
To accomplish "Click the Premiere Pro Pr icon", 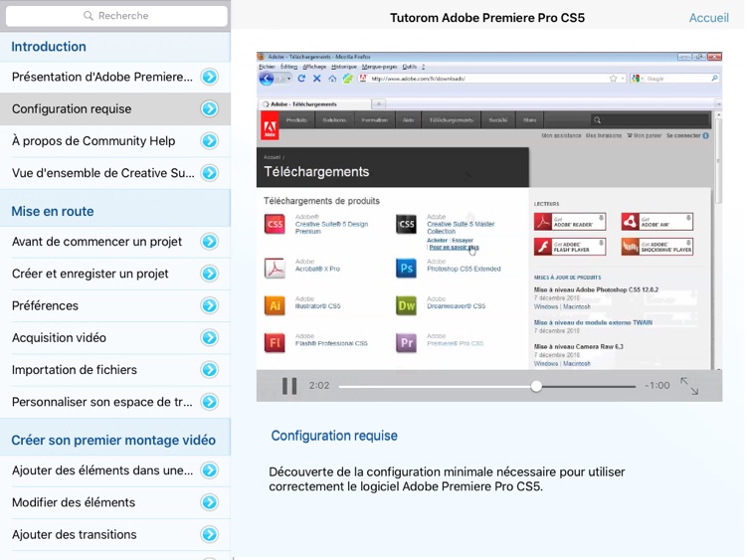I will pos(406,342).
